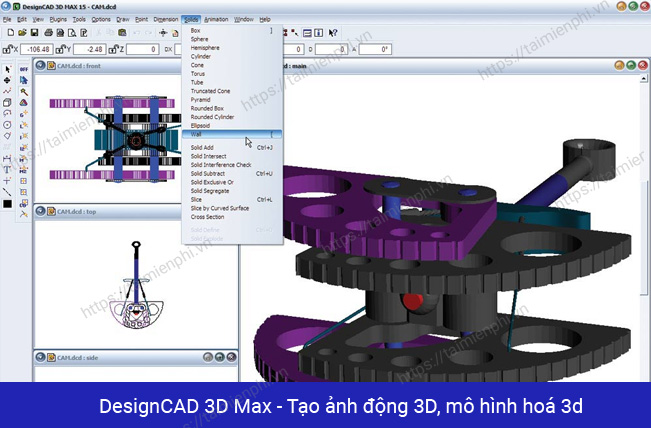The height and width of the screenshot is (428, 651).
Task: Select Torus from the Solids menu
Action: (232, 73)
